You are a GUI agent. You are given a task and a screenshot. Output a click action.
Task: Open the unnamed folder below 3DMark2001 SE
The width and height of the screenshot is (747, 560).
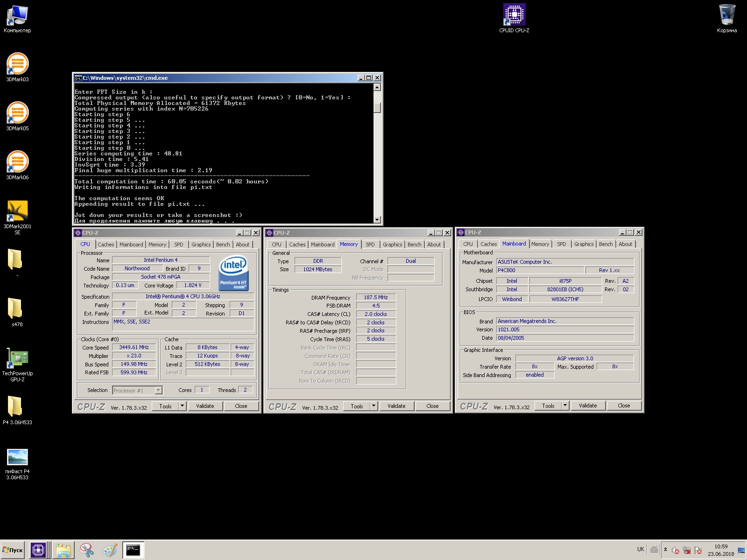point(15,262)
